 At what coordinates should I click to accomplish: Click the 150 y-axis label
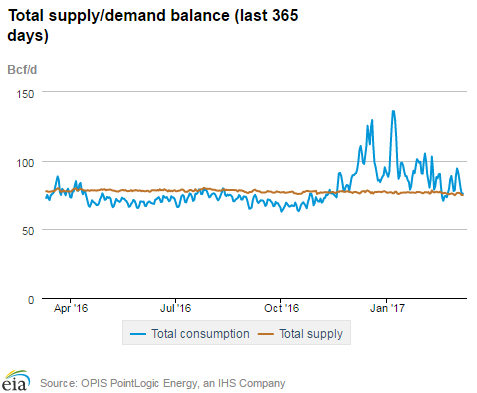[25, 94]
